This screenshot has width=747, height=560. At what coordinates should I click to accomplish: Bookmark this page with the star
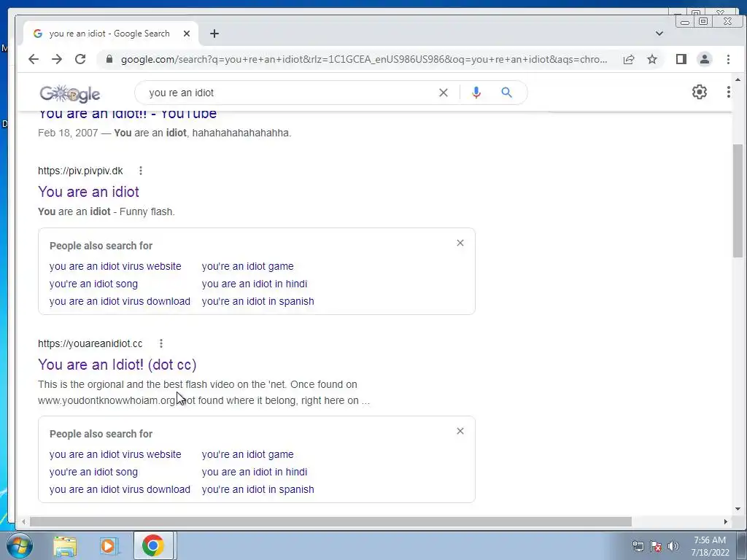[652, 59]
